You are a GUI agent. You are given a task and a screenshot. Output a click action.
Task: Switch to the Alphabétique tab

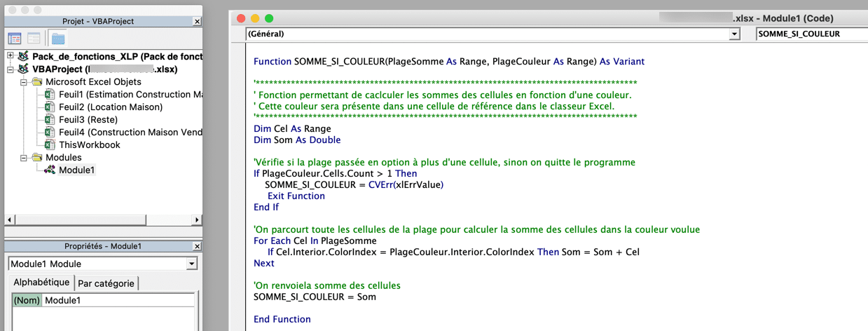pyautogui.click(x=42, y=282)
